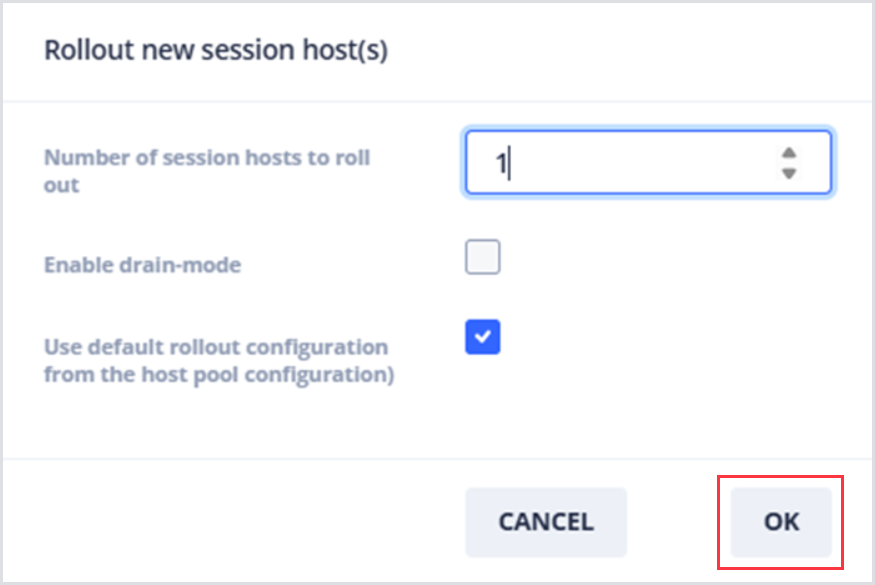Click OK to confirm rollout

pyautogui.click(x=781, y=521)
